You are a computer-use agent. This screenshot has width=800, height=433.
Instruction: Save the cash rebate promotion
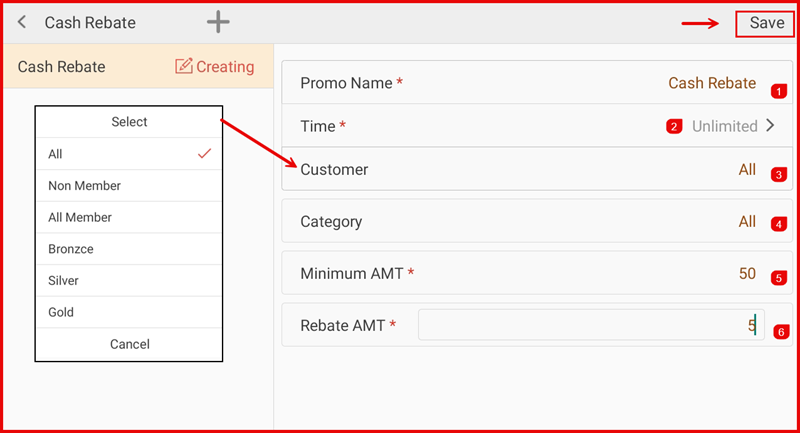click(x=766, y=23)
